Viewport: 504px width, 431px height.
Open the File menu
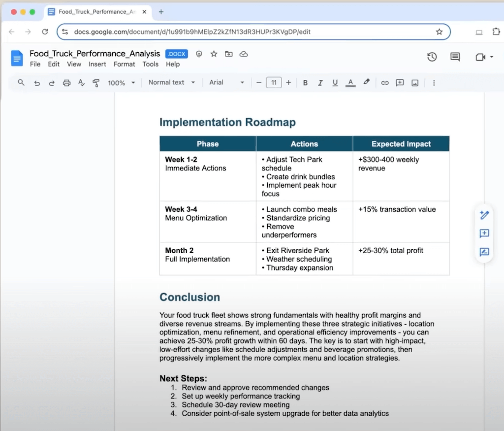tap(35, 64)
